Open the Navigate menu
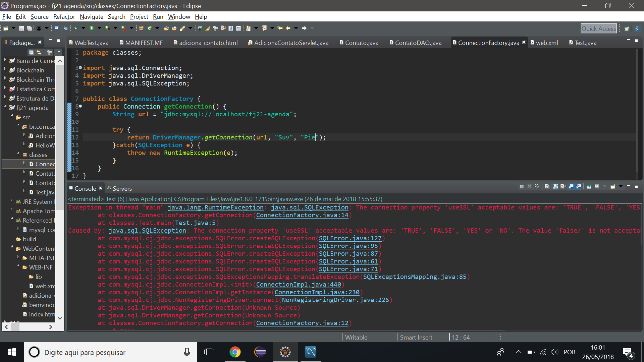 pos(92,17)
